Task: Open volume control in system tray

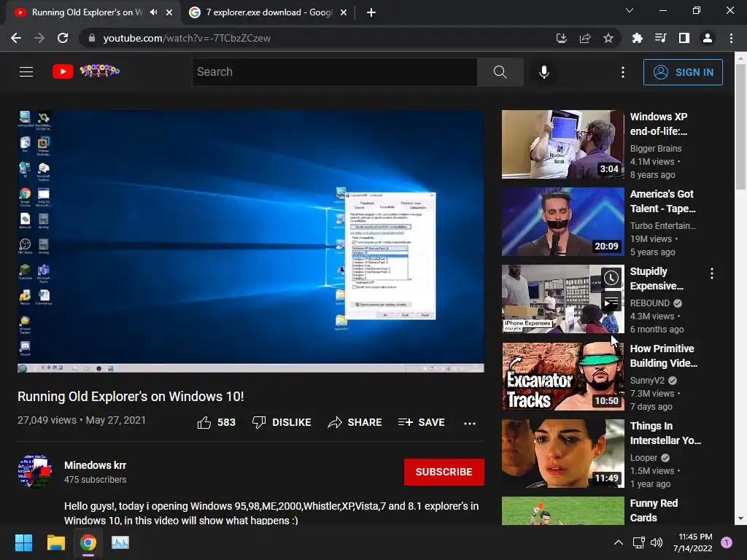Action: click(x=657, y=542)
